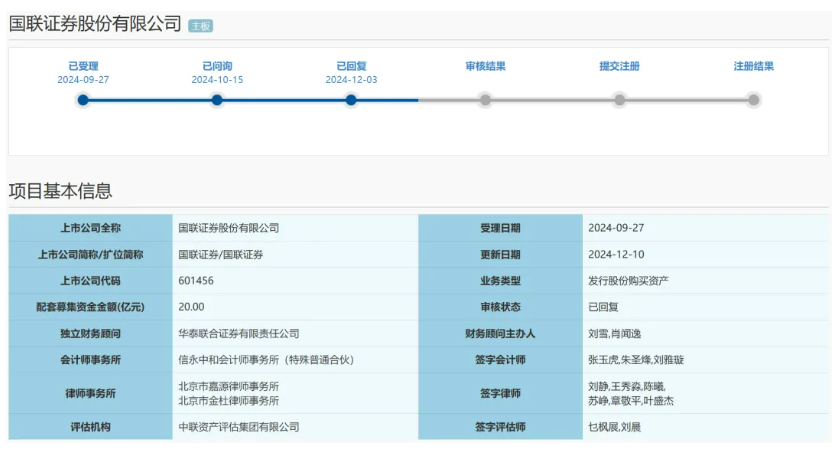The image size is (840, 451).
Task: Click 中联资产评估集团有限公司
Action: click(x=239, y=427)
